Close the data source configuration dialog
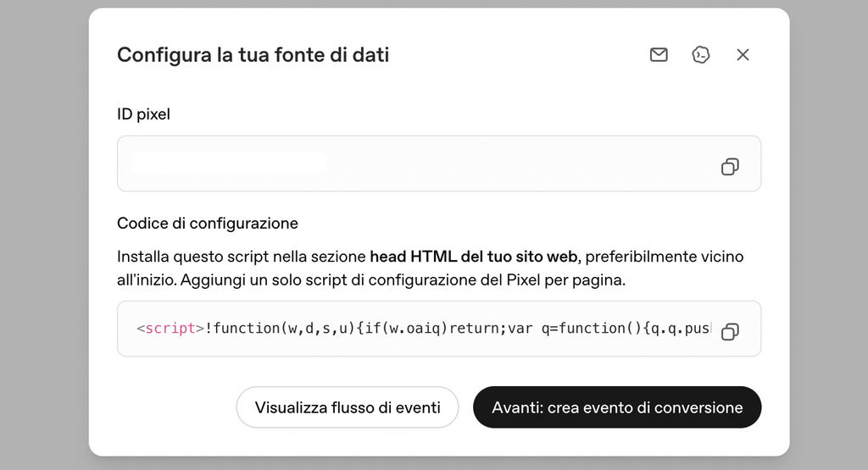Image resolution: width=868 pixels, height=470 pixels. 743,55
